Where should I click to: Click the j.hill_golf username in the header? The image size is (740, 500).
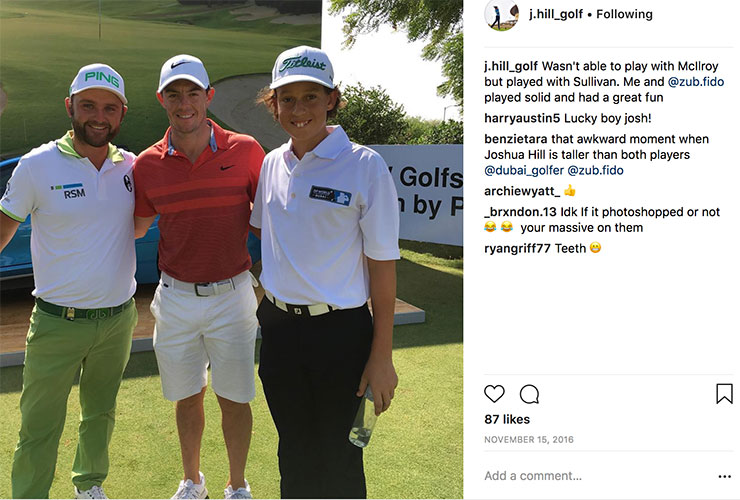click(555, 14)
